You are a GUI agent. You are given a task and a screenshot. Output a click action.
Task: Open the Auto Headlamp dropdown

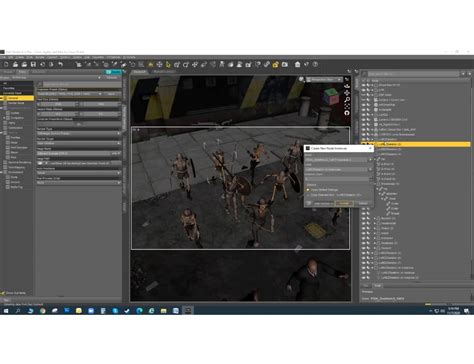coord(79,173)
